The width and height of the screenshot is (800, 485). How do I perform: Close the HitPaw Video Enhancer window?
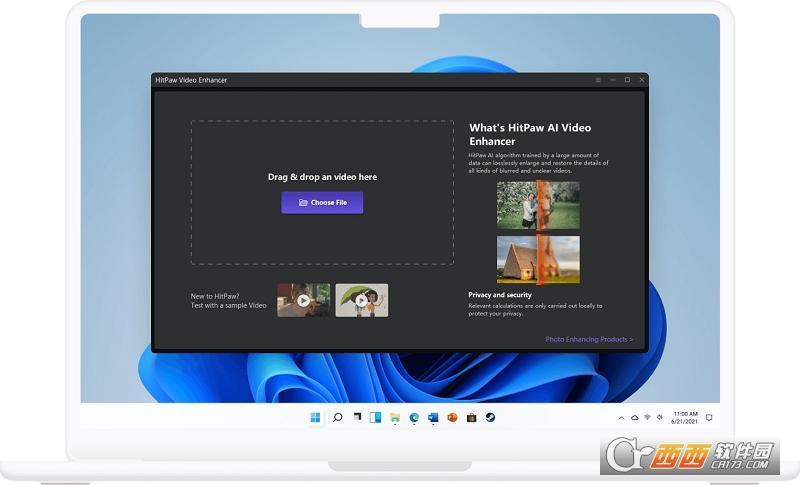click(x=642, y=80)
